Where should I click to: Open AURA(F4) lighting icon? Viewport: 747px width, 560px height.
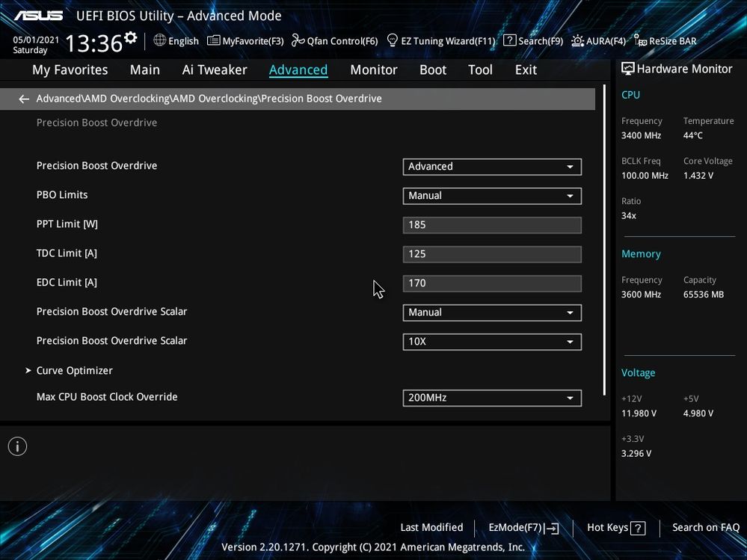click(577, 40)
